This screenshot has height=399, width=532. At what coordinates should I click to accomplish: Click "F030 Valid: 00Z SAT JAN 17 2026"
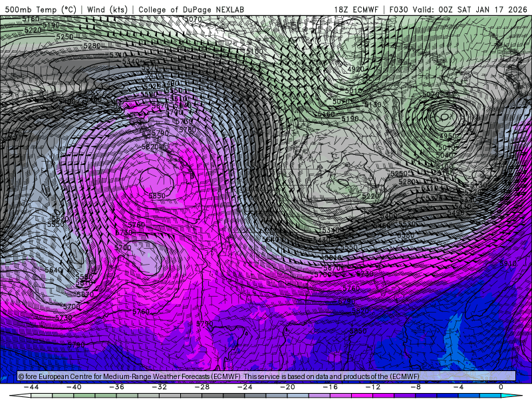(x=458, y=9)
